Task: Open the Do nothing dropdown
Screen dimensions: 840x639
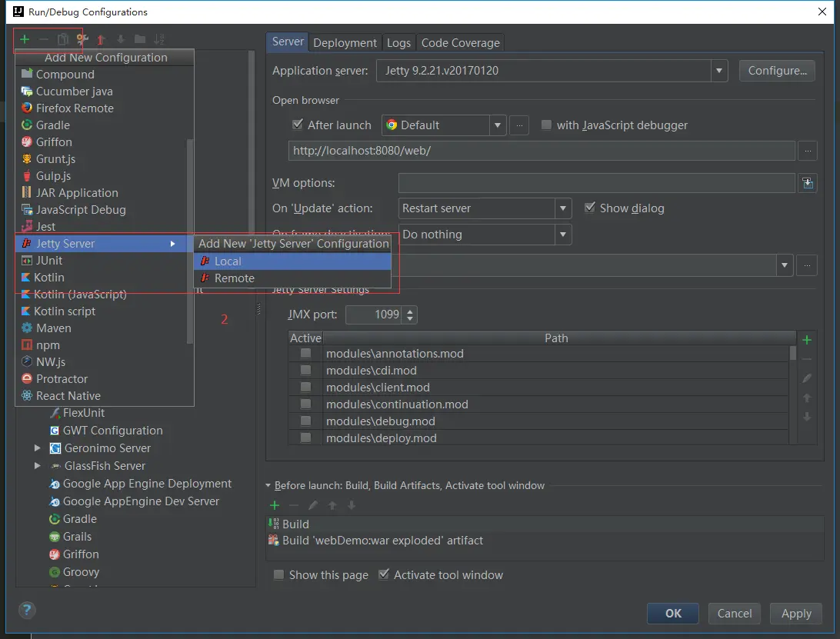Action: point(562,235)
